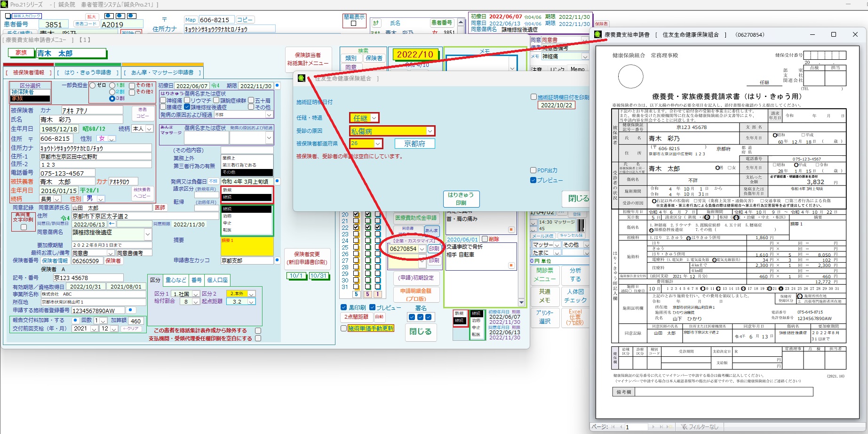Viewport: 868px width, 434px height.
Task: Enable the 施術単価手動更新 checkbox
Action: 343,328
